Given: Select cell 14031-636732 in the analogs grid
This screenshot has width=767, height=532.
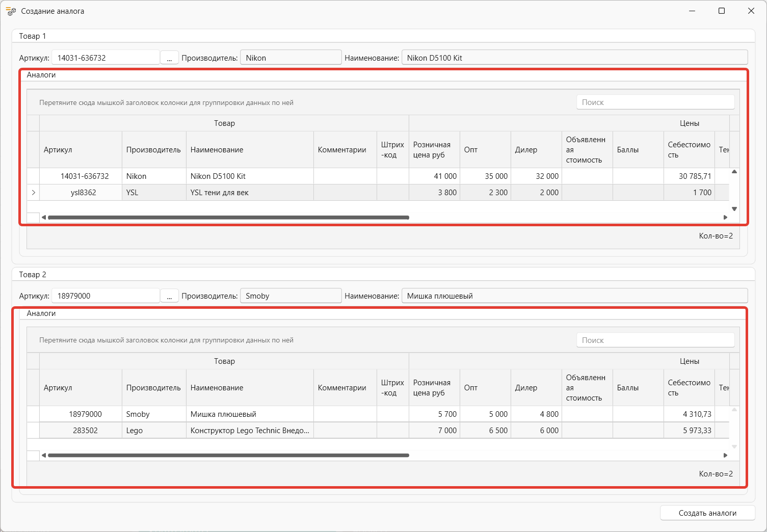Looking at the screenshot, I should [81, 176].
